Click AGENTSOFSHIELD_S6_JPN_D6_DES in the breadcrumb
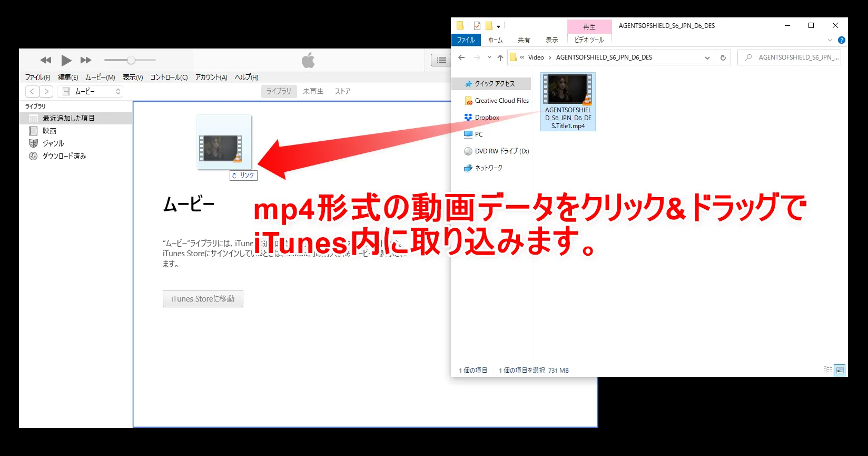Image resolution: width=868 pixels, height=456 pixels. 604,57
